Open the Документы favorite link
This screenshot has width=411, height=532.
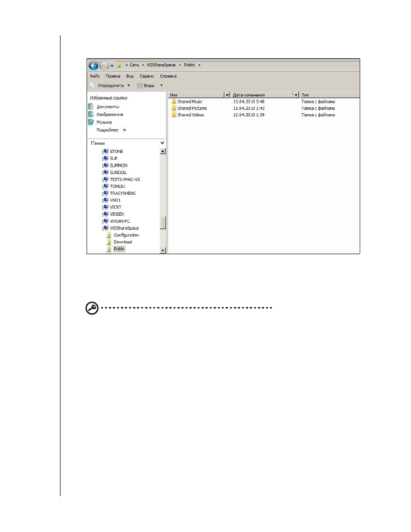108,107
